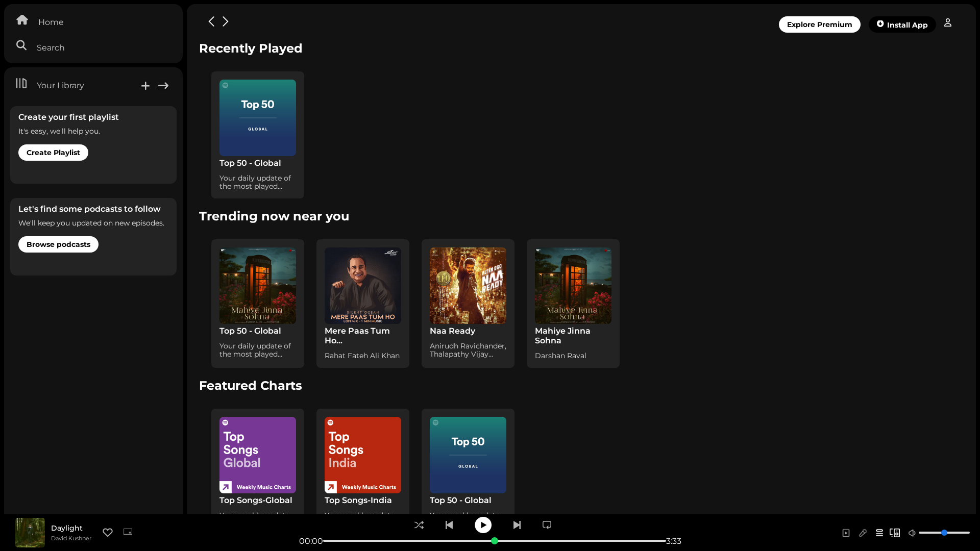The width and height of the screenshot is (980, 551).
Task: Click the Create Playlist button
Action: [53, 153]
